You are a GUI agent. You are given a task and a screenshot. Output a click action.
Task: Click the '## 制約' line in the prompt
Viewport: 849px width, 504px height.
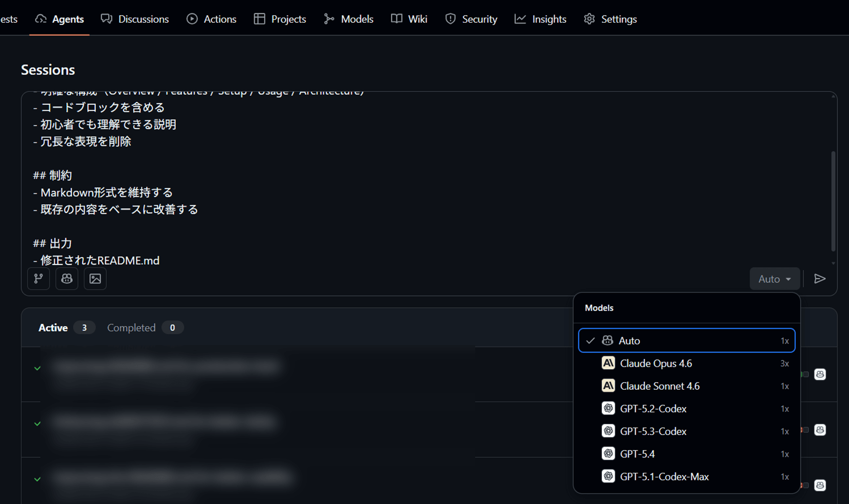52,175
